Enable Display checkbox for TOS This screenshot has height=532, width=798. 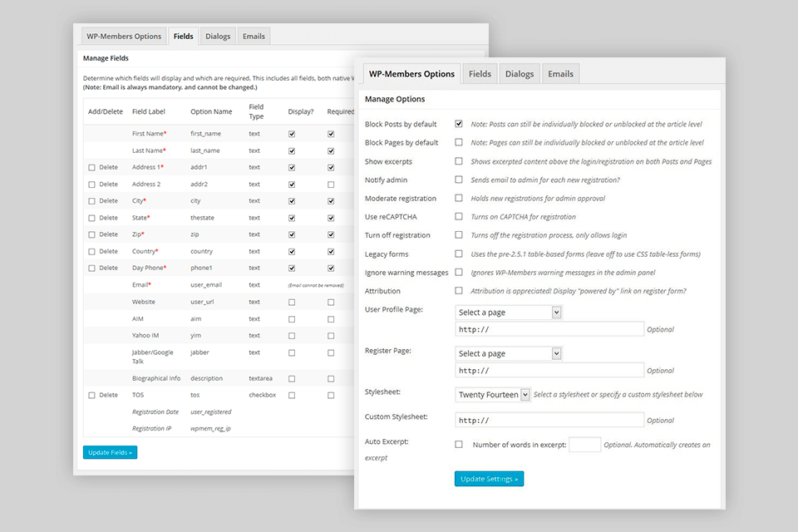pos(292,395)
